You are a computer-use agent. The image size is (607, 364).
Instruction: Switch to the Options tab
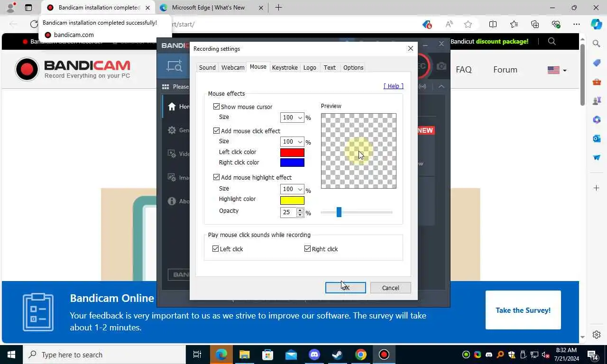(353, 67)
